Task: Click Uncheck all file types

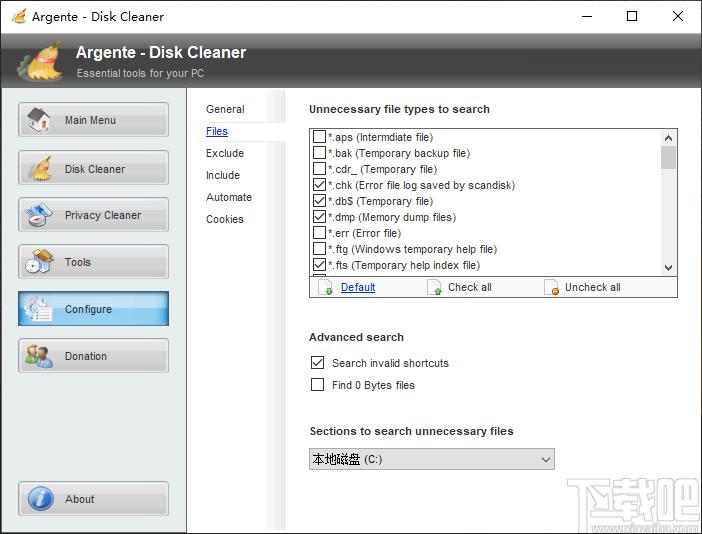Action: pyautogui.click(x=592, y=287)
